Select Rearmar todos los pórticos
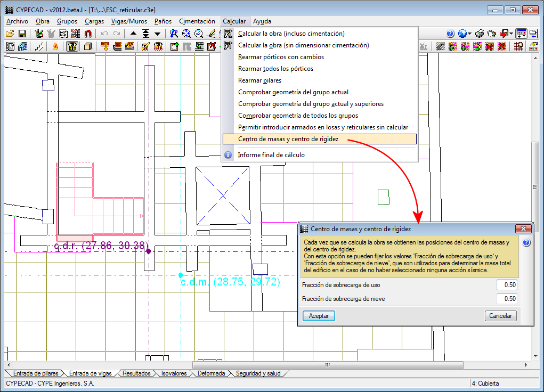 click(320, 69)
